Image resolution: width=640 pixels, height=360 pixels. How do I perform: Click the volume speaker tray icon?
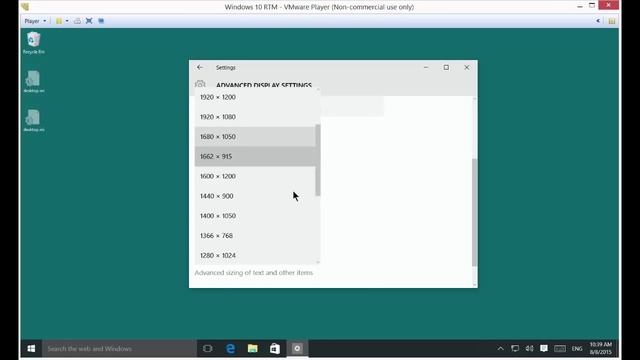[529, 349]
